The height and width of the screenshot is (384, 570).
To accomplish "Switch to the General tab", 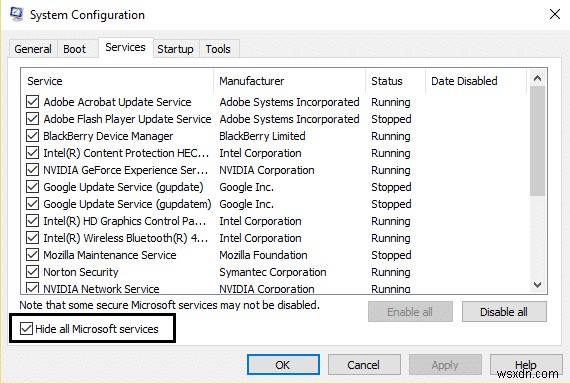I will (x=33, y=49).
